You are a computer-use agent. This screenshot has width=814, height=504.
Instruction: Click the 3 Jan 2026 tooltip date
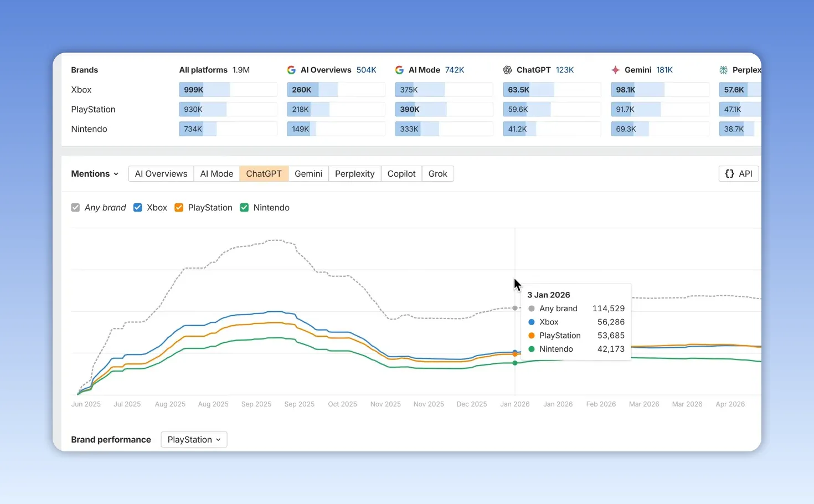click(549, 295)
